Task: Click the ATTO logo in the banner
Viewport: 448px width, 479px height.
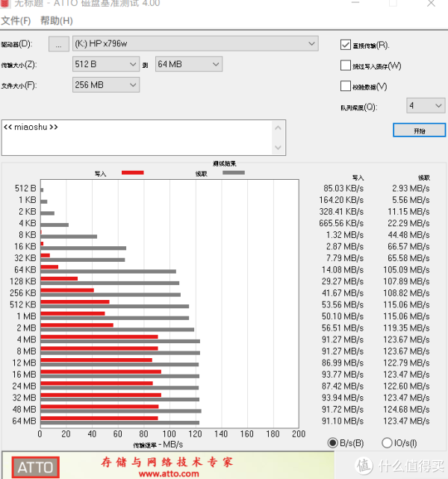Action: click(36, 467)
